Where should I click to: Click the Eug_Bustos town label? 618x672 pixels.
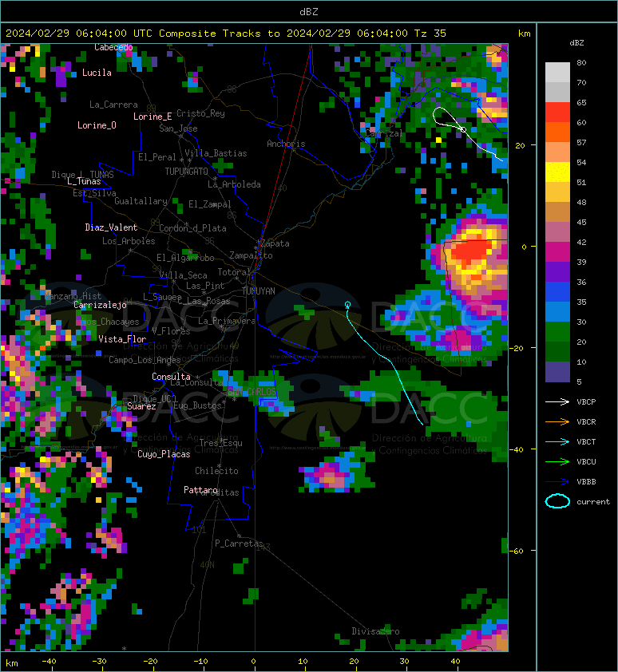197,405
